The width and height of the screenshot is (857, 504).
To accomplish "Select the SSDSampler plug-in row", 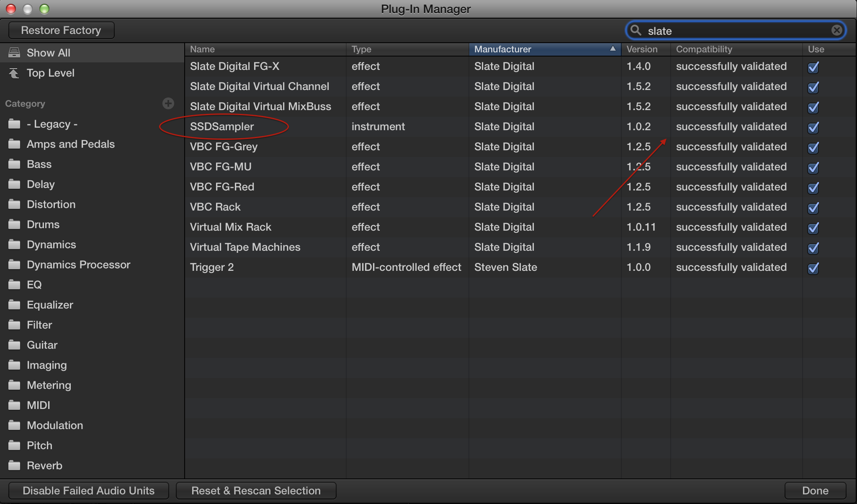I will (x=520, y=126).
